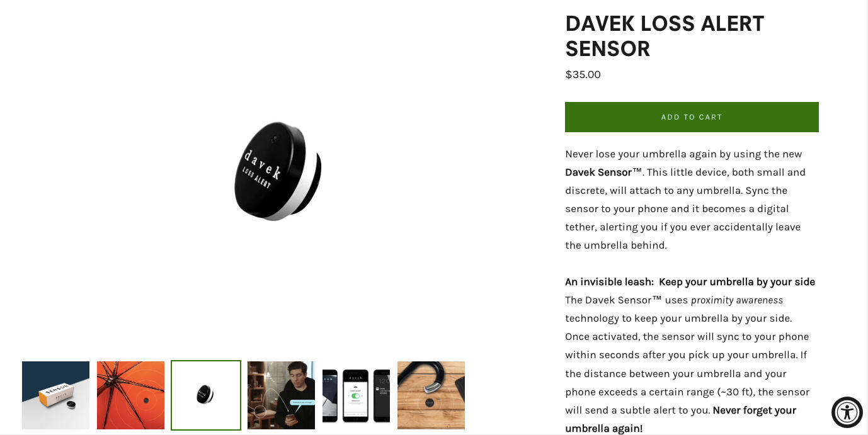Click bold Davek Sensor™ in first paragraph
Image resolution: width=868 pixels, height=435 pixels.
[603, 172]
